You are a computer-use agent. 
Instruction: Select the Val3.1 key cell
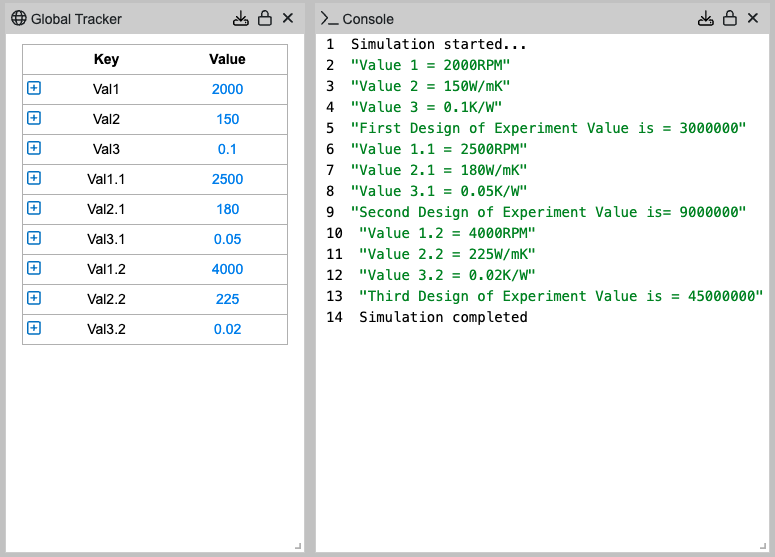pyautogui.click(x=106, y=239)
